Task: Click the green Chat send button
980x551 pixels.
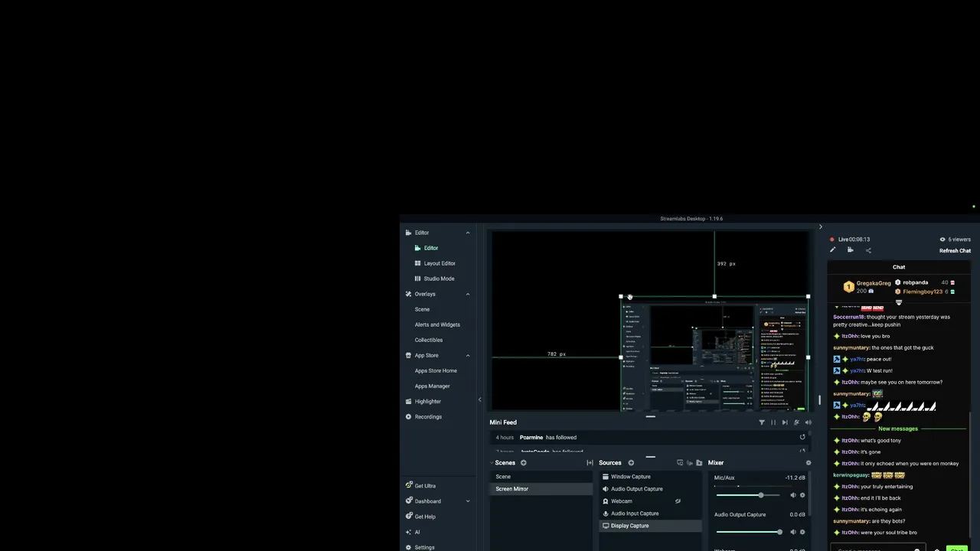Action: [956, 549]
